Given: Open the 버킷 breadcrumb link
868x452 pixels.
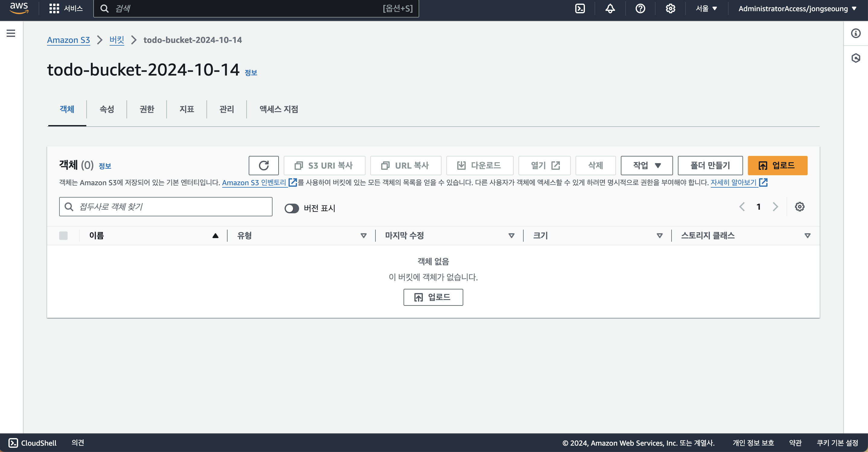Looking at the screenshot, I should [x=116, y=40].
